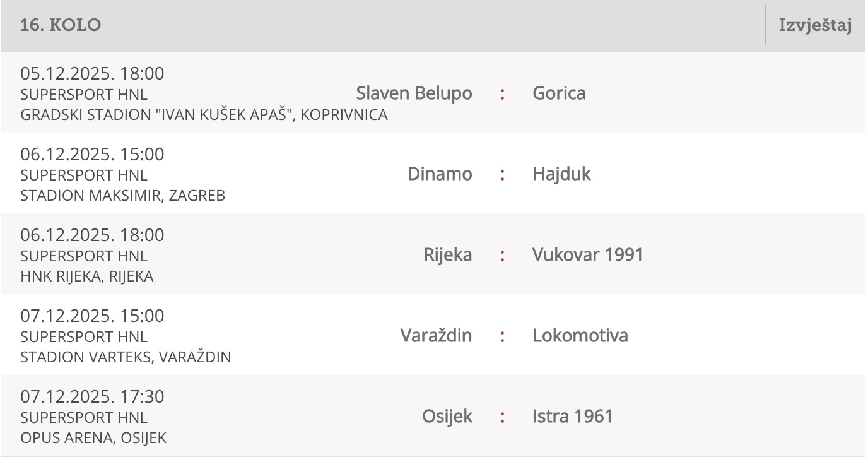The height and width of the screenshot is (457, 868).
Task: Click the Stadion Varteks, Varaždin venue
Action: (x=126, y=357)
